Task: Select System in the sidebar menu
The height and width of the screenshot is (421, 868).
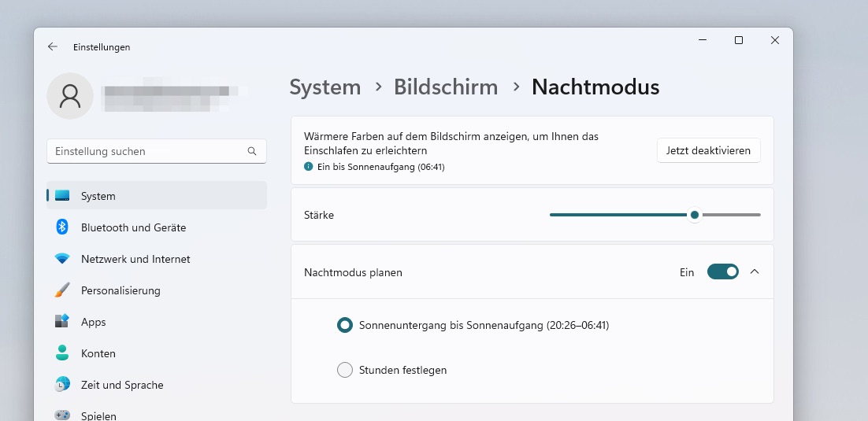Action: click(x=98, y=196)
